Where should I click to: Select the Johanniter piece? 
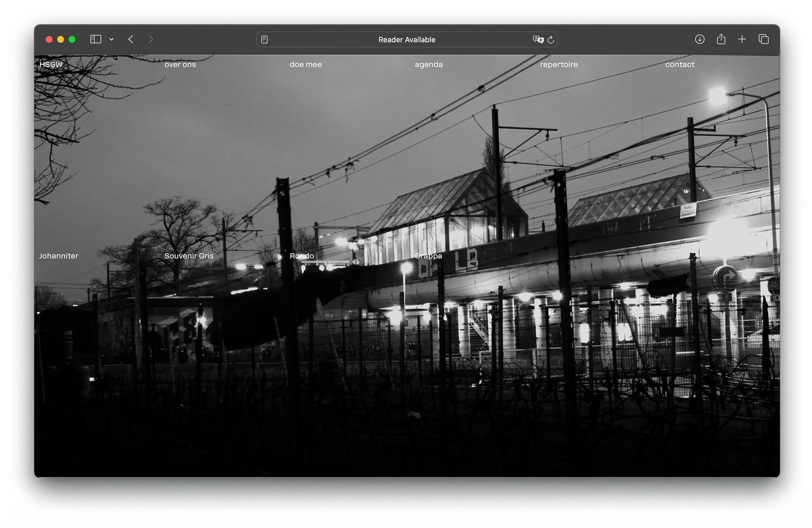59,256
